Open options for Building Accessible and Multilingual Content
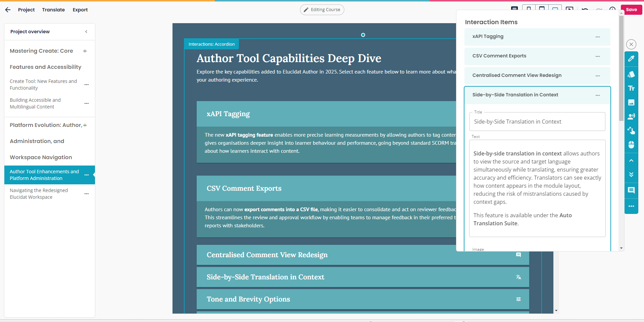 (87, 103)
